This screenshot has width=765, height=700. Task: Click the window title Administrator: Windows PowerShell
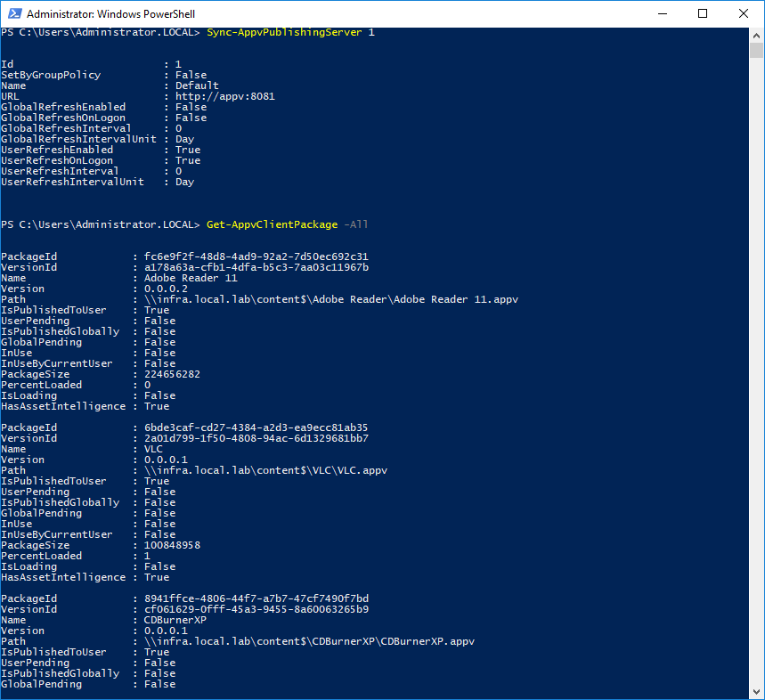pos(110,13)
